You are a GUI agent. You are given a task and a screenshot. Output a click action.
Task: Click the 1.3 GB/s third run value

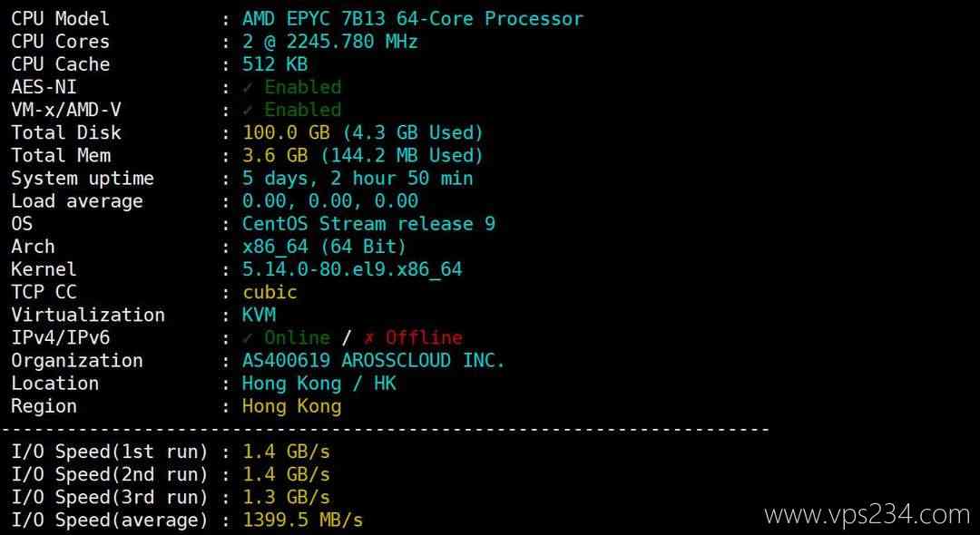point(286,498)
